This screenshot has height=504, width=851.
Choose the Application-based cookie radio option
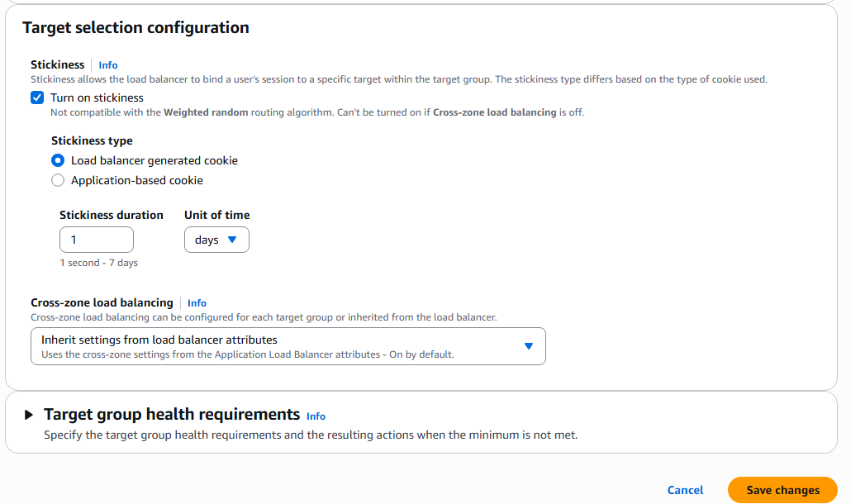[58, 180]
